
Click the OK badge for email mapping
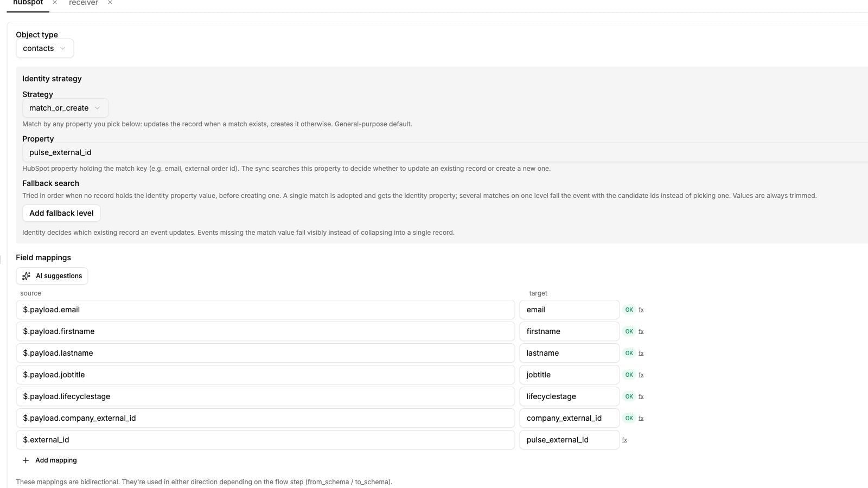point(629,310)
